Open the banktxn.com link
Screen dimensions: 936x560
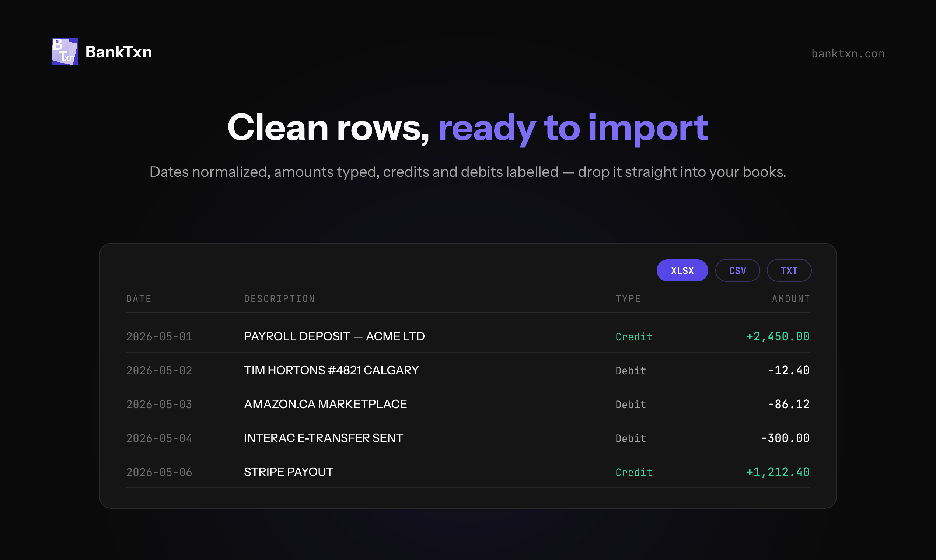[848, 53]
